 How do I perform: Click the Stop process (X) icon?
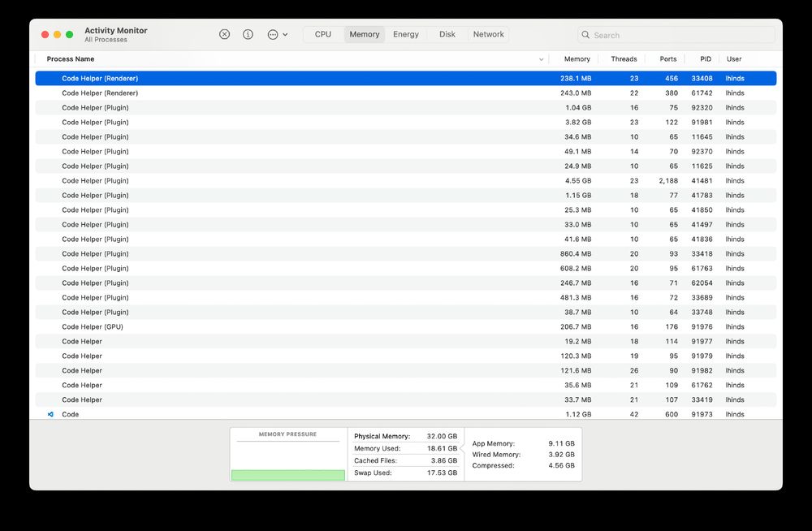coord(224,34)
